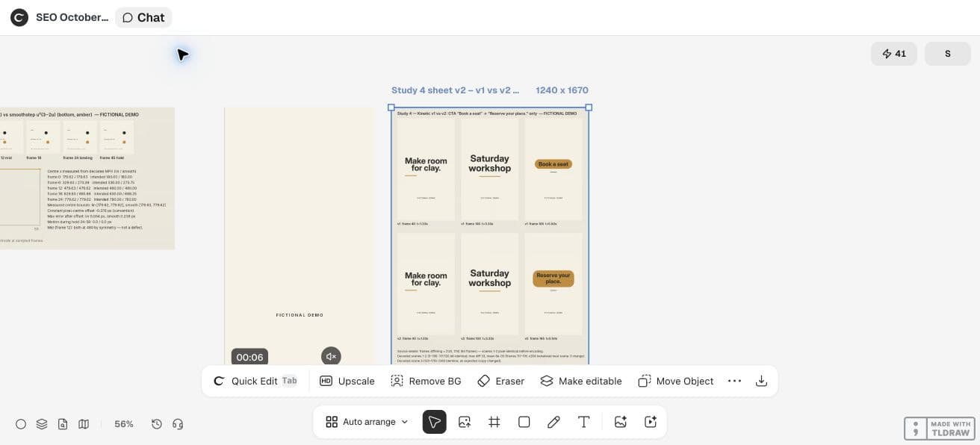Select the pencil draw tool
Screen dimensions: 980x445
point(553,422)
